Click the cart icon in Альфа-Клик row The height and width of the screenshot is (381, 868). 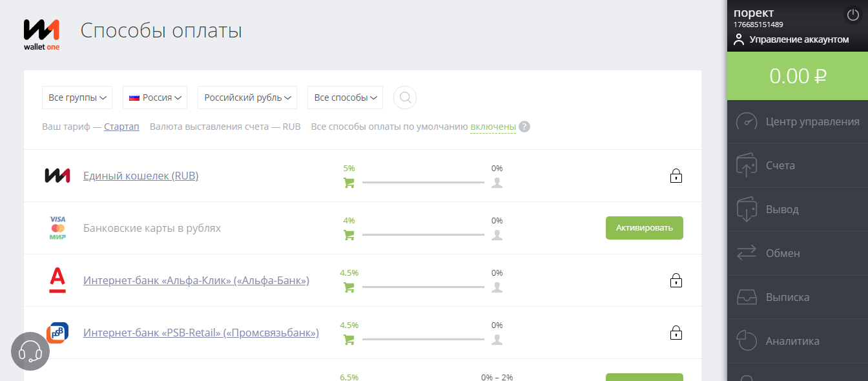coord(349,287)
